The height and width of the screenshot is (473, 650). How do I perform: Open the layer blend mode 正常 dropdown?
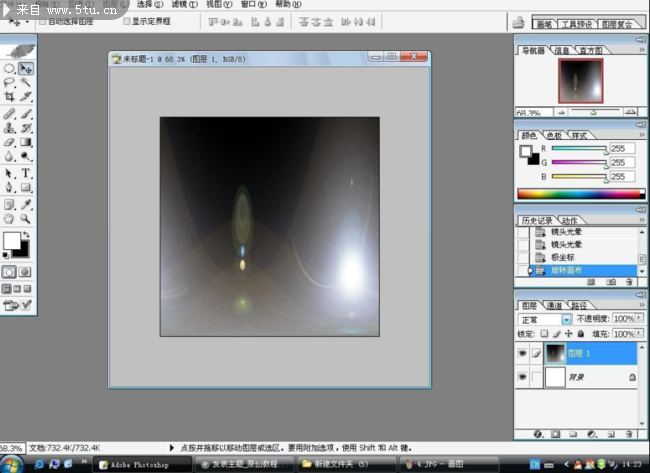[567, 319]
